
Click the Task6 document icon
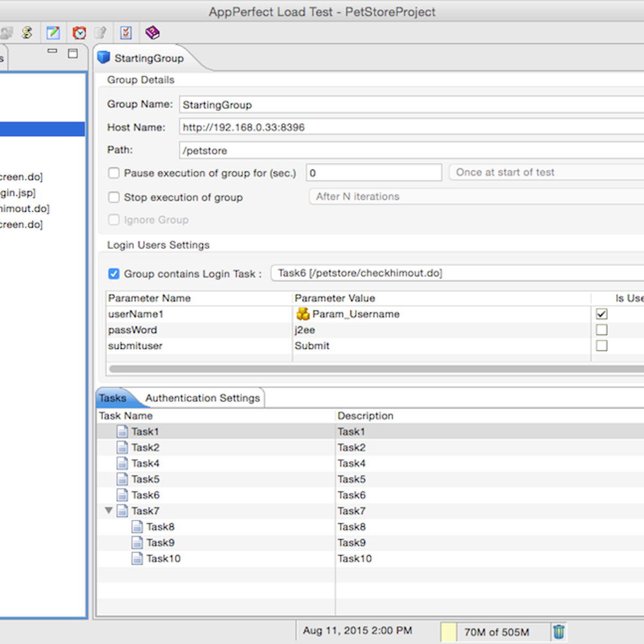coord(122,495)
